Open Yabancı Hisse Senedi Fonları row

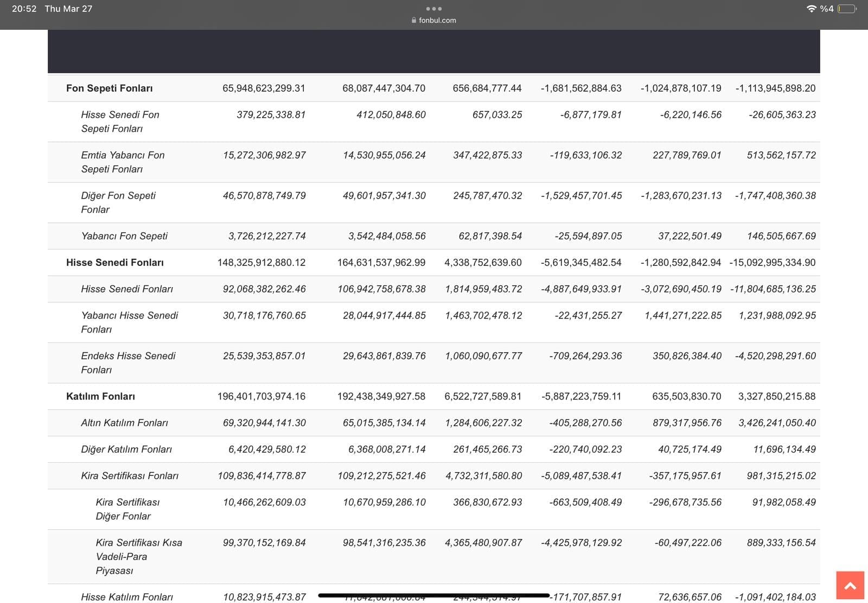coord(129,322)
